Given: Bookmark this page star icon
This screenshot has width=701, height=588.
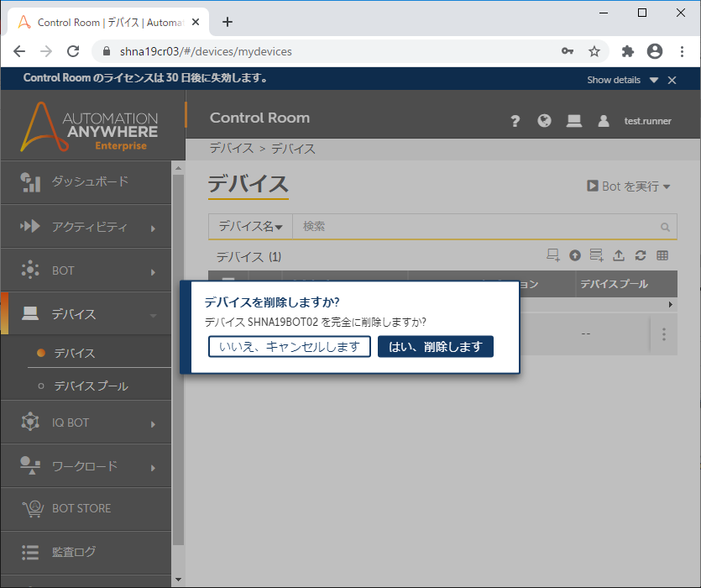Looking at the screenshot, I should tap(594, 51).
